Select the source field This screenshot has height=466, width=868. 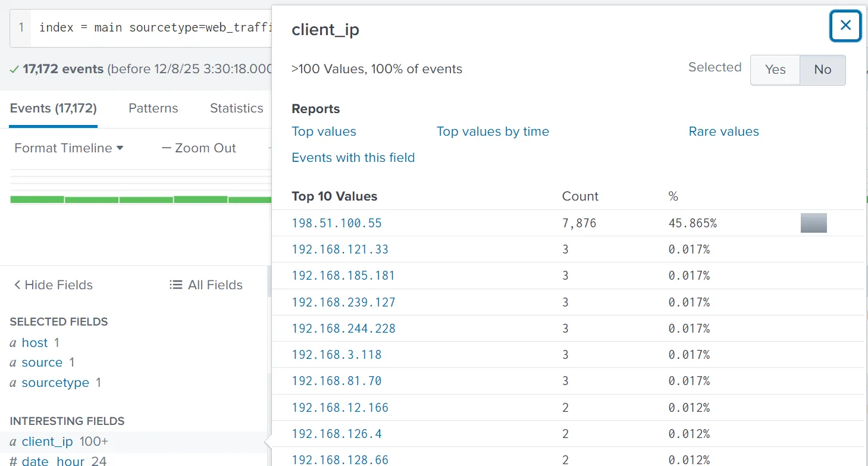[42, 362]
